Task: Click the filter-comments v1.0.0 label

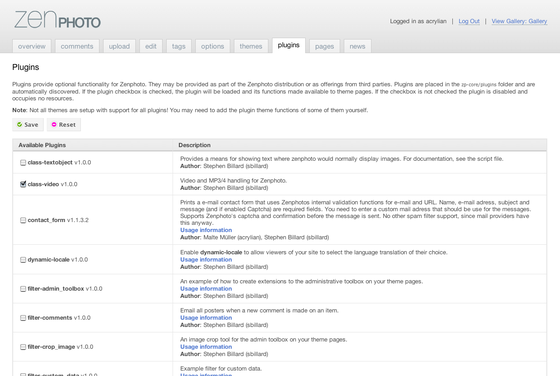Action: 59,318
